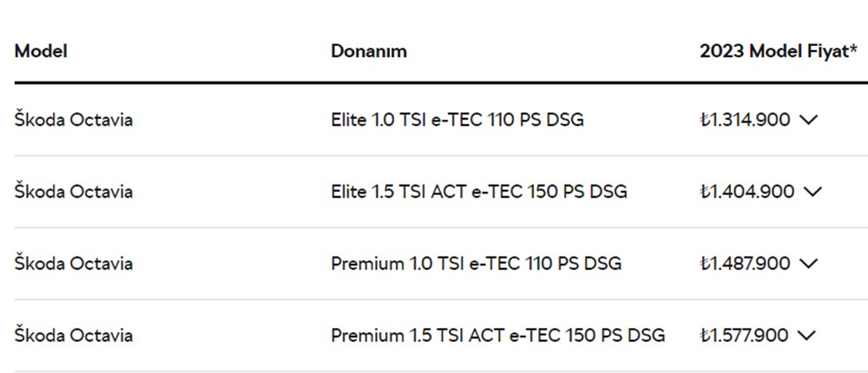
Task: Click the ₺1.404.900 price value
Action: pos(746,192)
